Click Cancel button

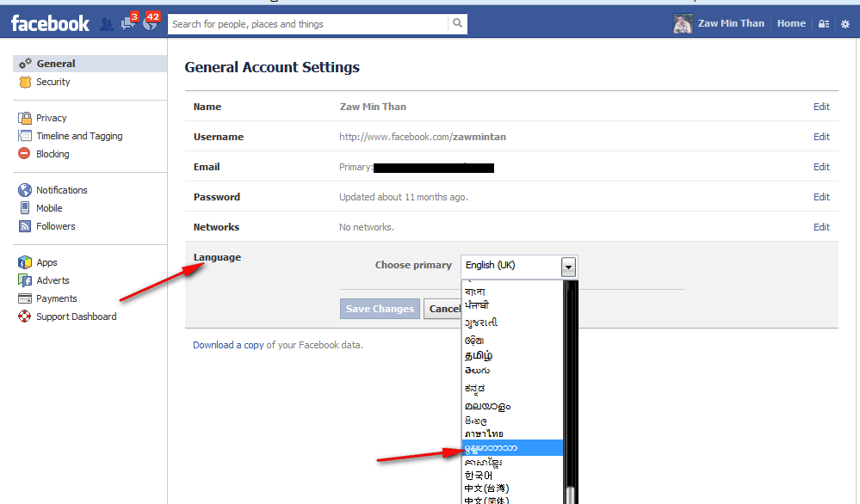click(x=443, y=309)
